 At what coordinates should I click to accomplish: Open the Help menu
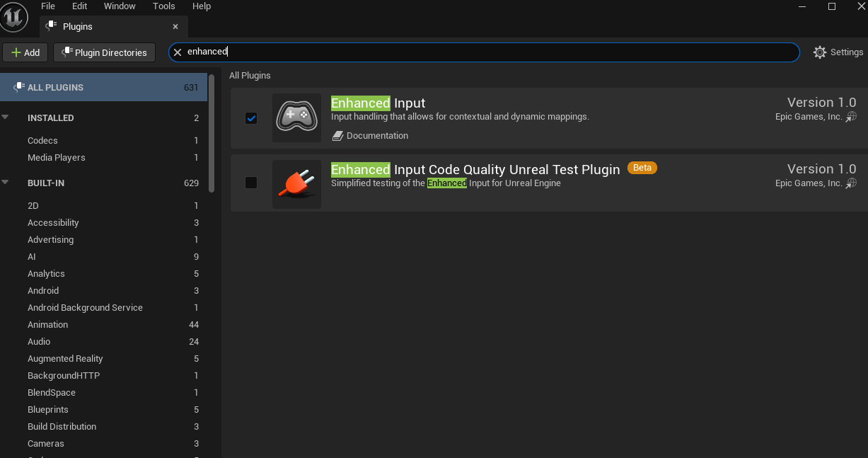[202, 6]
